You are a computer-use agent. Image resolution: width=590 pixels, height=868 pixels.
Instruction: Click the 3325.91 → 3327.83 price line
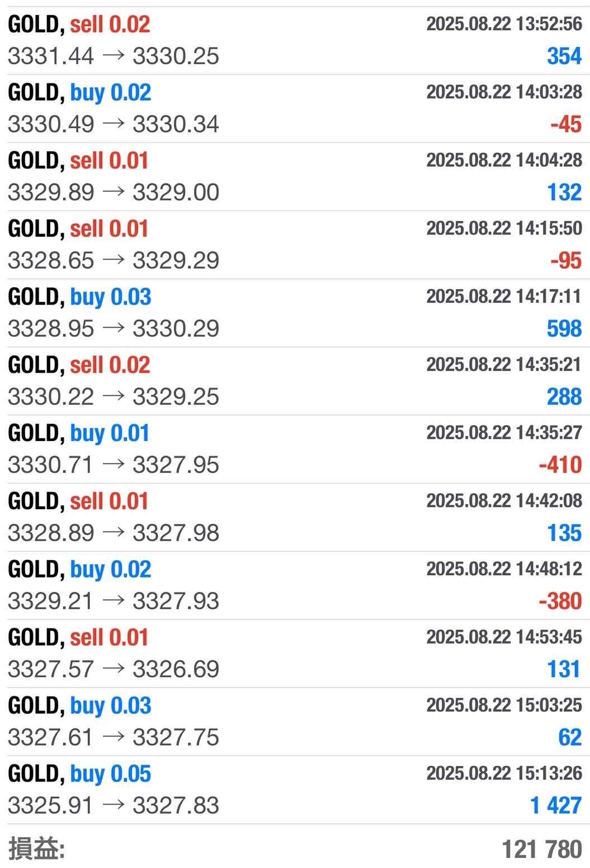[114, 805]
